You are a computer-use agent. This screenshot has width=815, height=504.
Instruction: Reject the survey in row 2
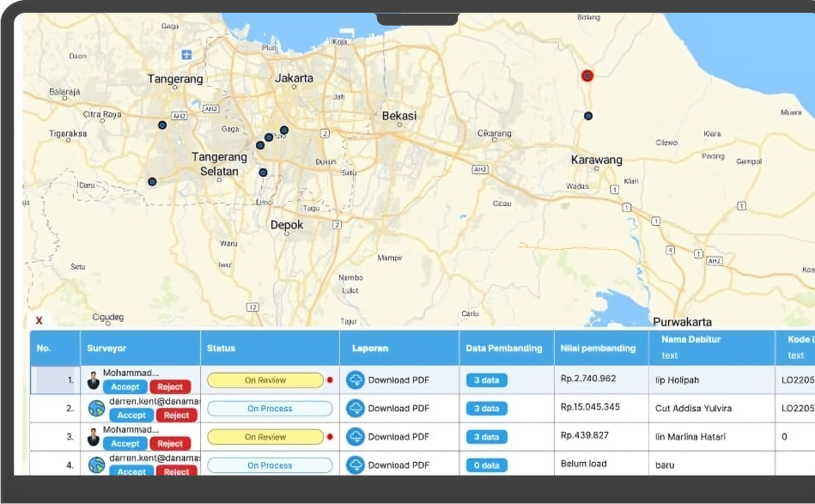(x=176, y=416)
